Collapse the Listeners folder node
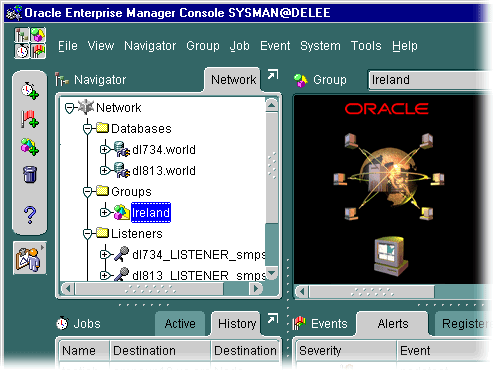498x375 pixels. [88, 234]
